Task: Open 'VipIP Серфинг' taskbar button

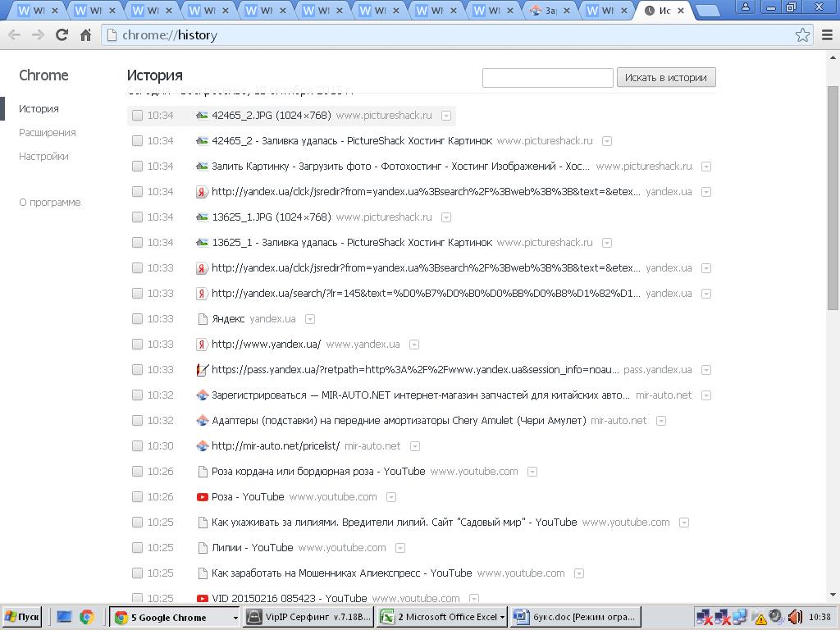Action: point(309,617)
